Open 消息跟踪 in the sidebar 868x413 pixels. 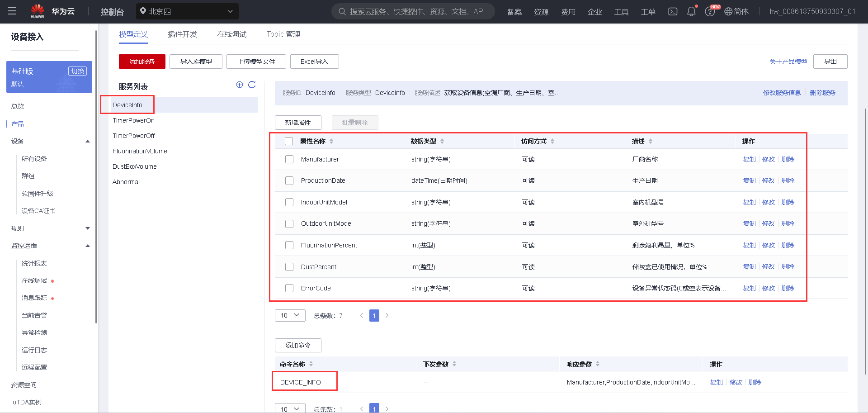(34, 298)
